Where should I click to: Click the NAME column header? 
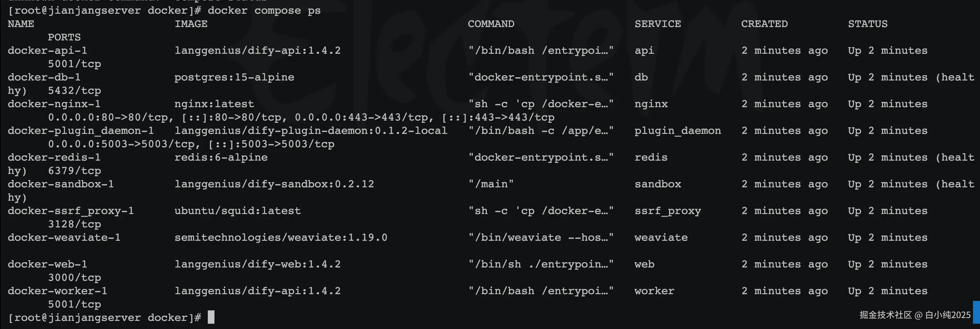pyautogui.click(x=21, y=24)
